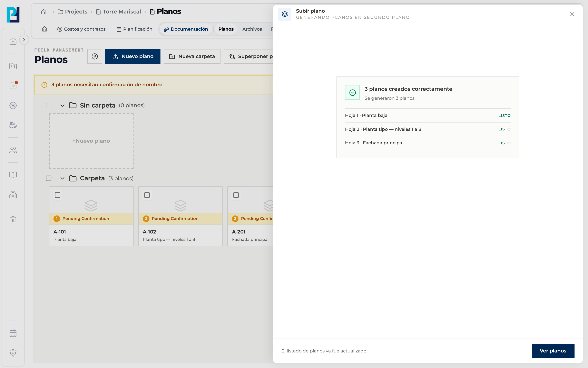588x368 pixels.
Task: Click the Ver planos button
Action: (x=553, y=351)
